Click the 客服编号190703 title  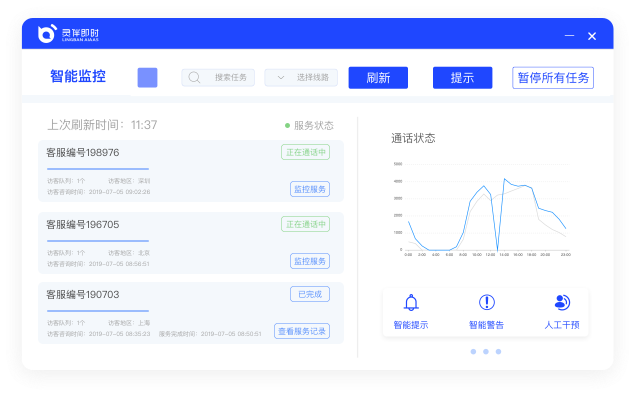[83, 295]
